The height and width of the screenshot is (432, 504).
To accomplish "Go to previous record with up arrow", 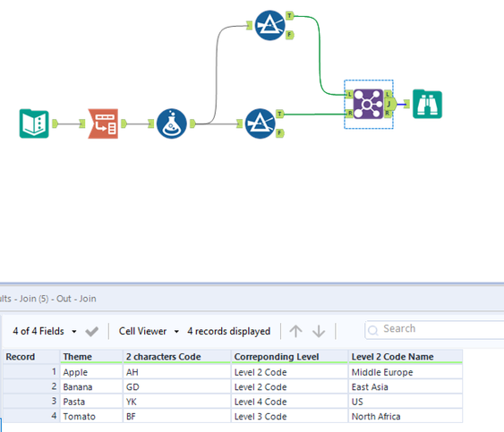I will (x=295, y=331).
